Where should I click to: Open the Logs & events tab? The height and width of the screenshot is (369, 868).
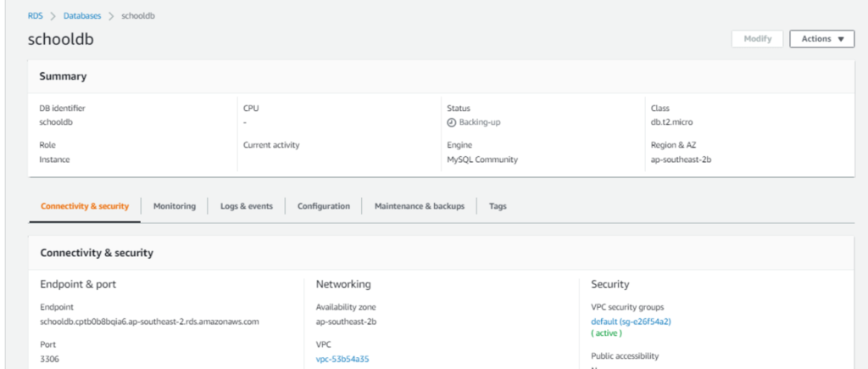(x=247, y=206)
